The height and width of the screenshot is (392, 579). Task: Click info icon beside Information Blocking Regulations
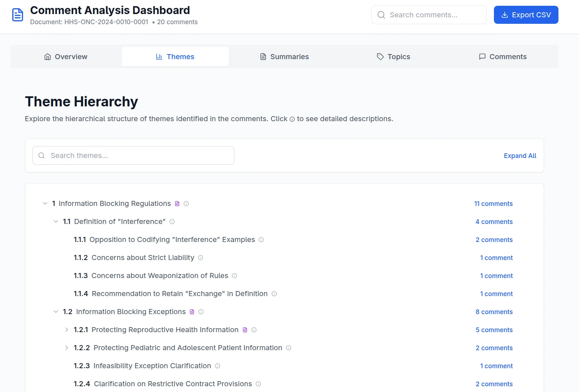(186, 204)
